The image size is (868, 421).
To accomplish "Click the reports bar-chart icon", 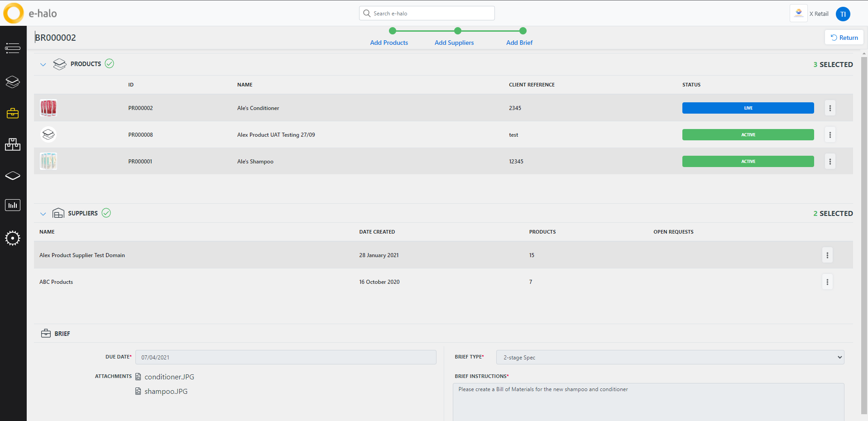I will point(13,205).
